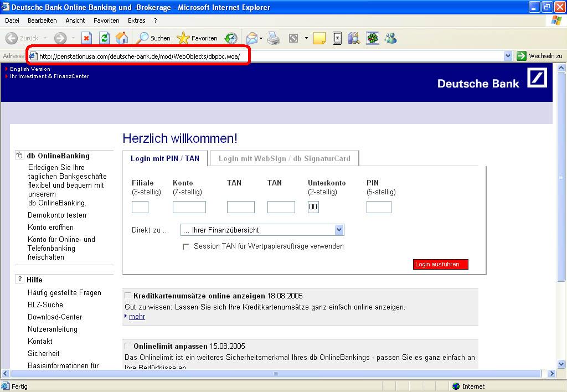This screenshot has width=567, height=392.
Task: Click the red Login ausführen button
Action: pos(440,264)
